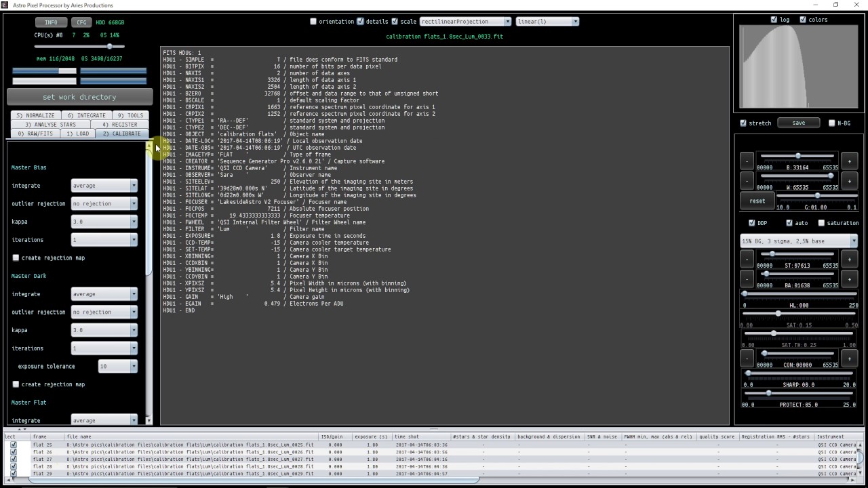Toggle the histogram colors checkbox
The height and width of the screenshot is (488, 868).
[803, 20]
